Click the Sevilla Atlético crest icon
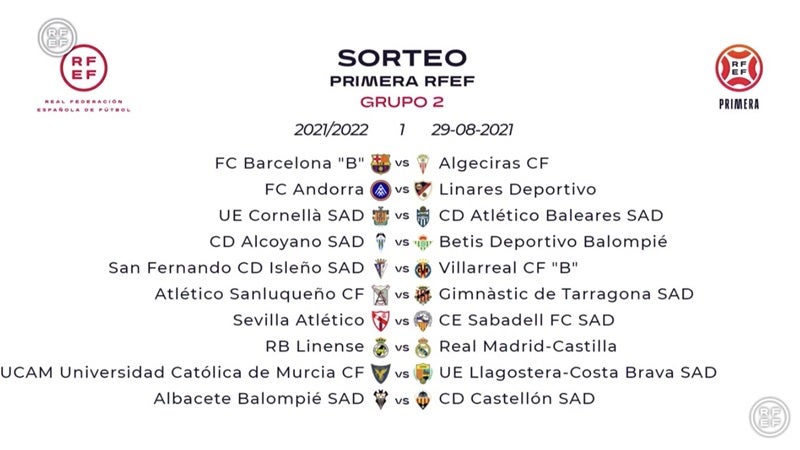 coord(380,321)
